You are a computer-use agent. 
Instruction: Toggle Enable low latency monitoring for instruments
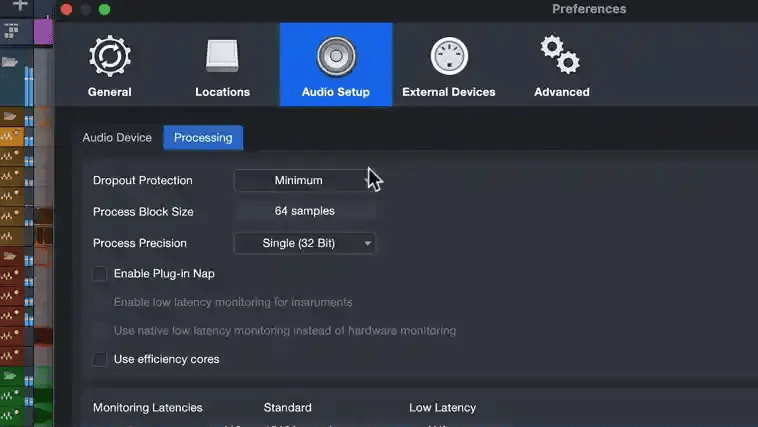pos(100,302)
